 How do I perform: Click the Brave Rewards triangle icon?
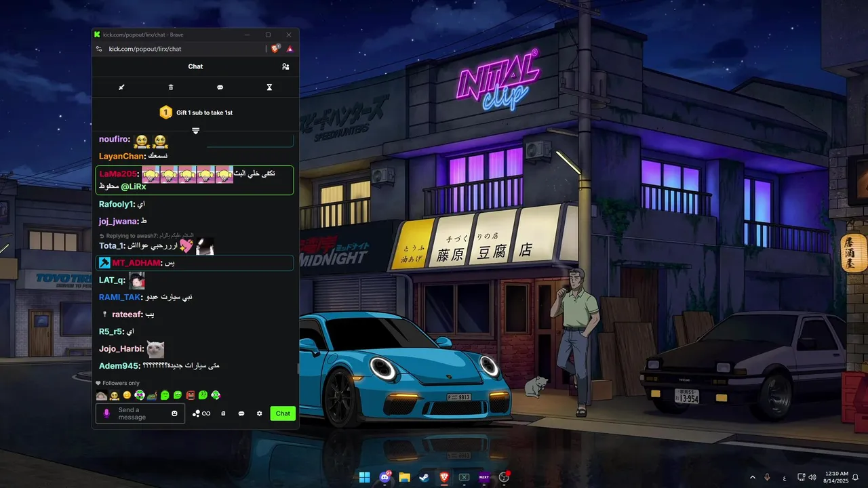(290, 49)
